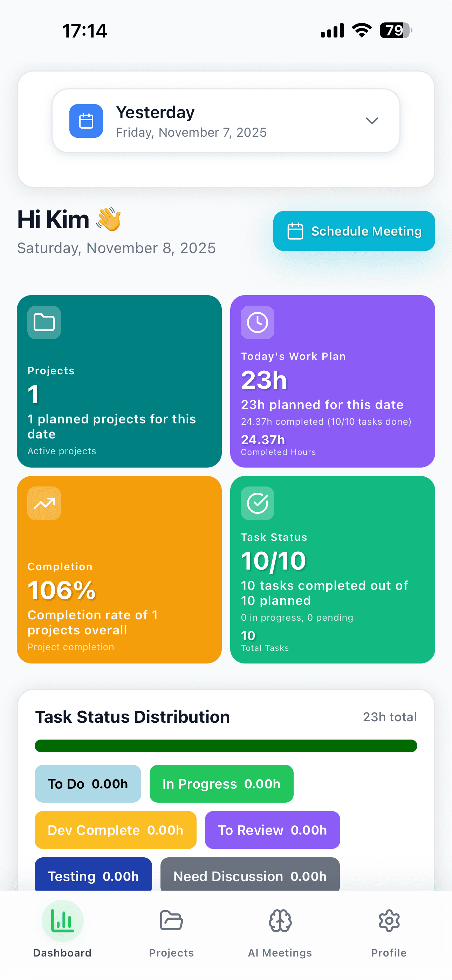Expand the Yesterday date selector chevron

372,121
